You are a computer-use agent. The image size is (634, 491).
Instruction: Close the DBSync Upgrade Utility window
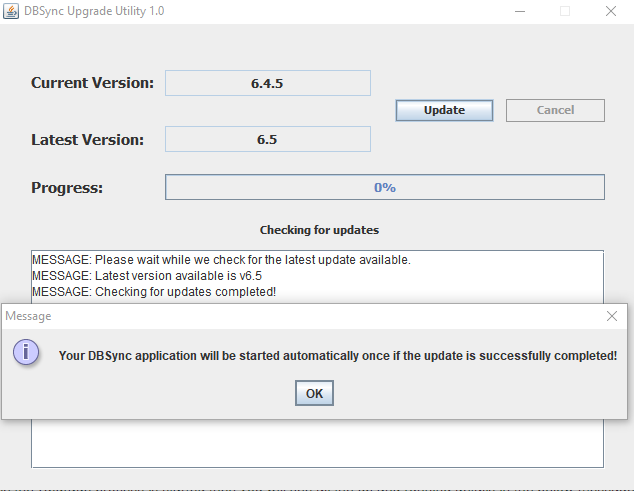[x=610, y=11]
